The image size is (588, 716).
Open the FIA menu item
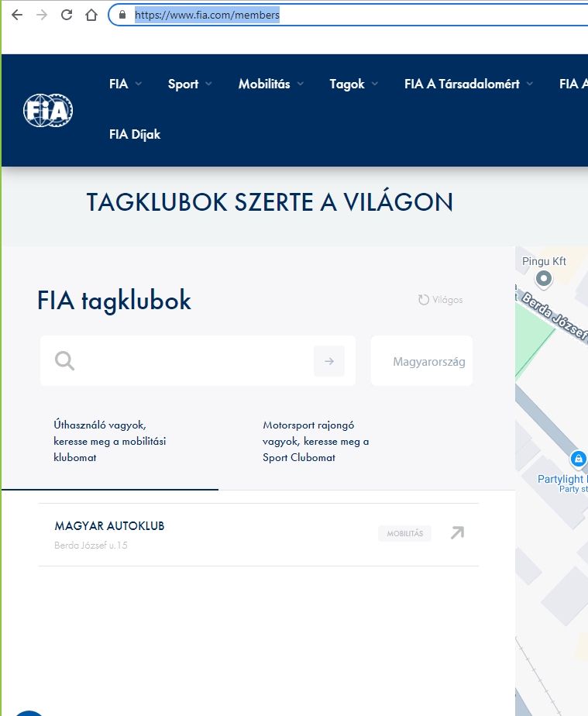(x=119, y=84)
